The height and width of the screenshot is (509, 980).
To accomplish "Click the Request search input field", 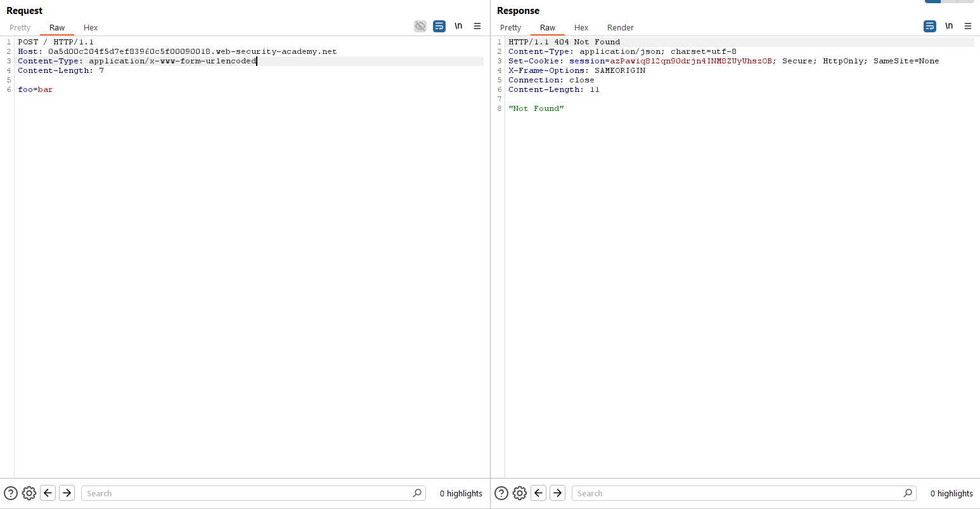I will click(x=247, y=493).
